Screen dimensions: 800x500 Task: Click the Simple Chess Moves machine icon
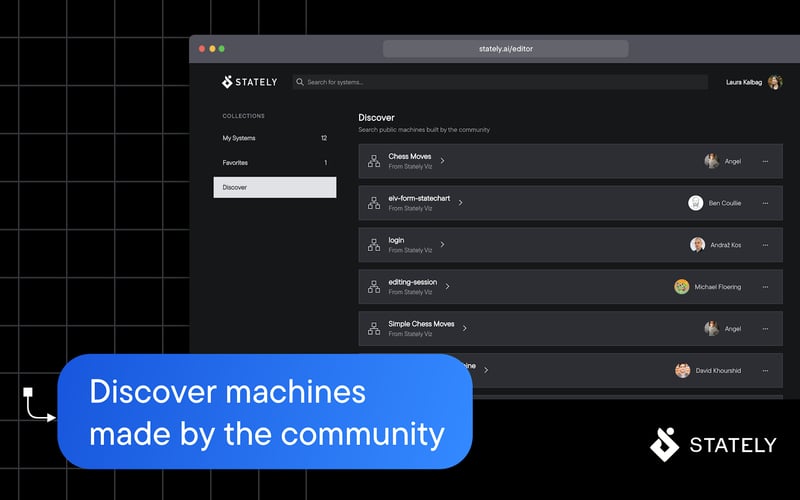[374, 329]
